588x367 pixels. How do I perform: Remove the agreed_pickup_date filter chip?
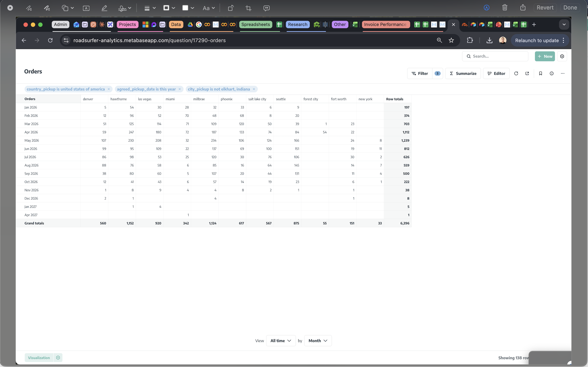[179, 89]
